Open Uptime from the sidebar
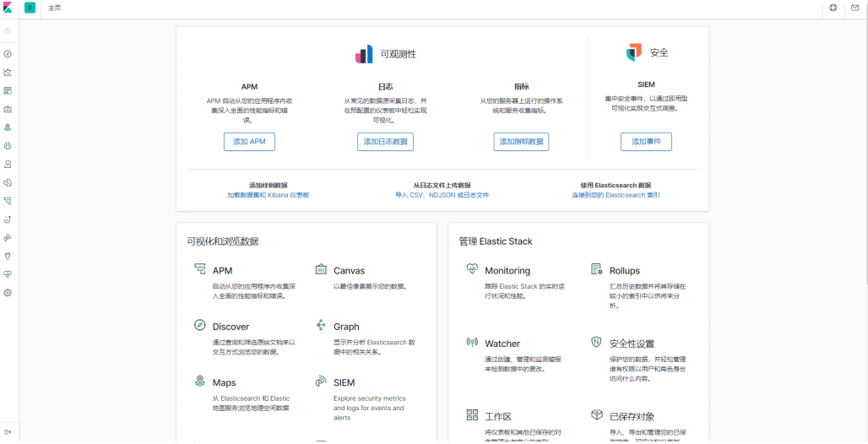 tap(8, 219)
